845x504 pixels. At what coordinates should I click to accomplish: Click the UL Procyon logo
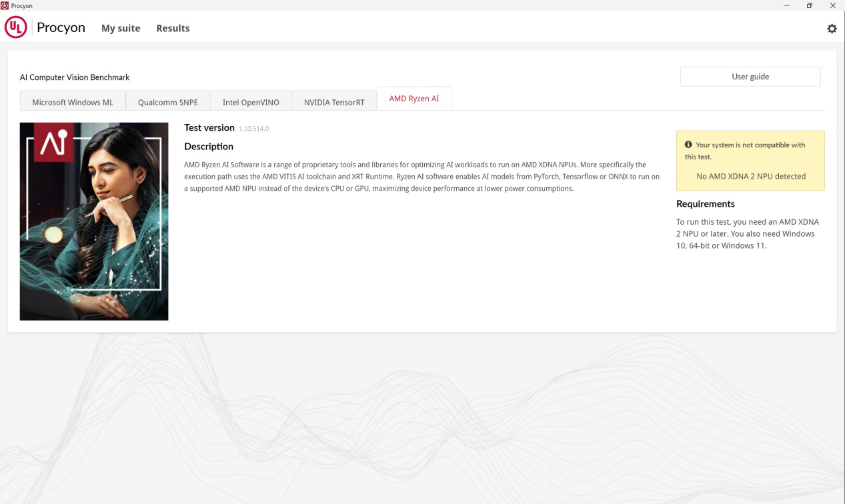click(45, 28)
